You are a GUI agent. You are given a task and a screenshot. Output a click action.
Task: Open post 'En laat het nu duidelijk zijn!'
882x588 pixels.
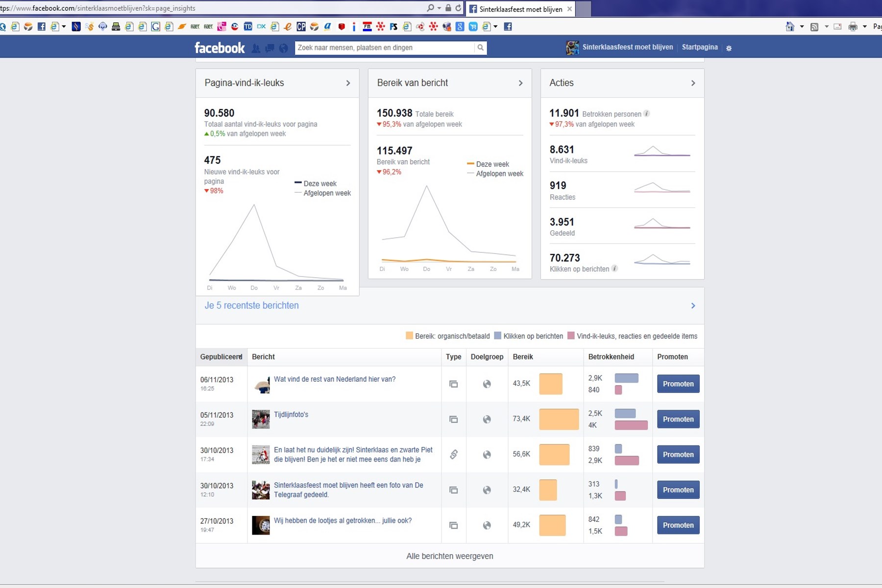[353, 455]
